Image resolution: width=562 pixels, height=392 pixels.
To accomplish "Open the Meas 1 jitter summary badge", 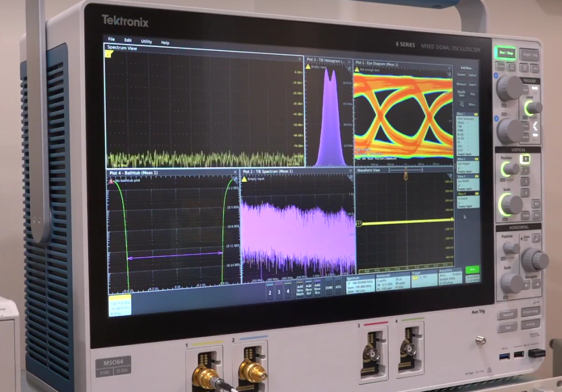I will [467, 134].
